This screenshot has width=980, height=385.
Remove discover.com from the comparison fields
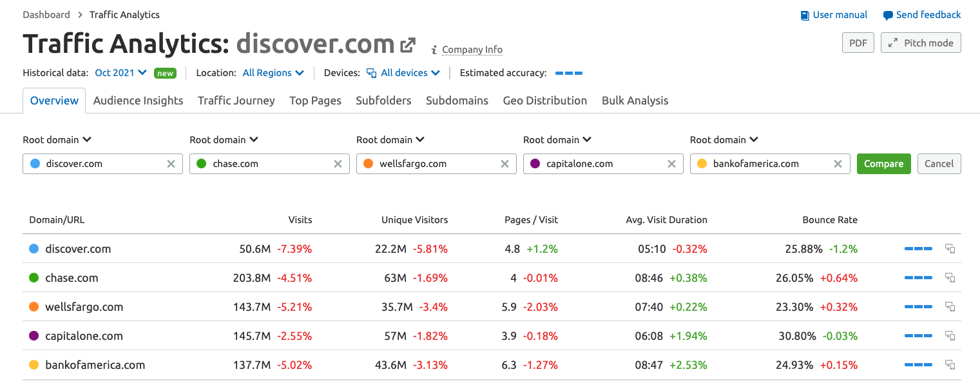171,164
